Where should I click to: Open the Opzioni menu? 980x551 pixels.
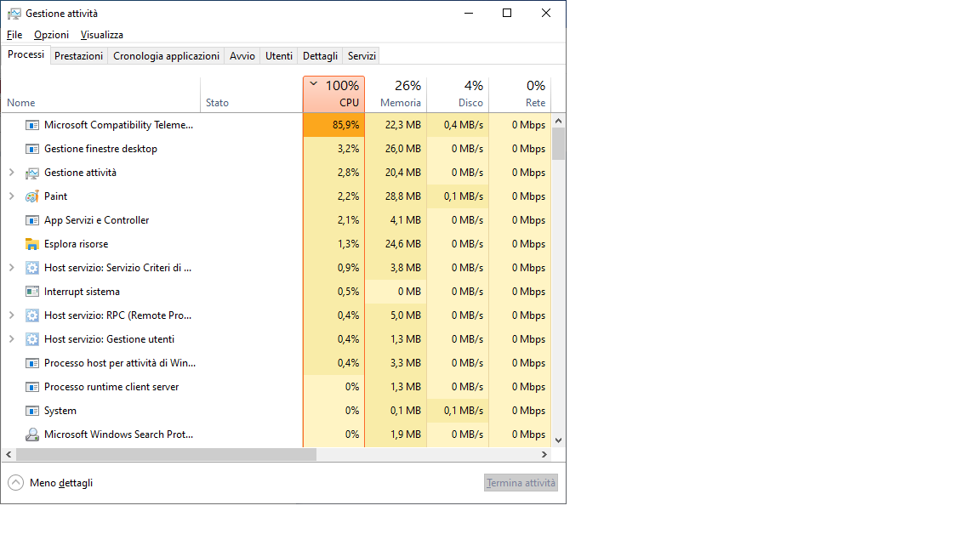51,35
